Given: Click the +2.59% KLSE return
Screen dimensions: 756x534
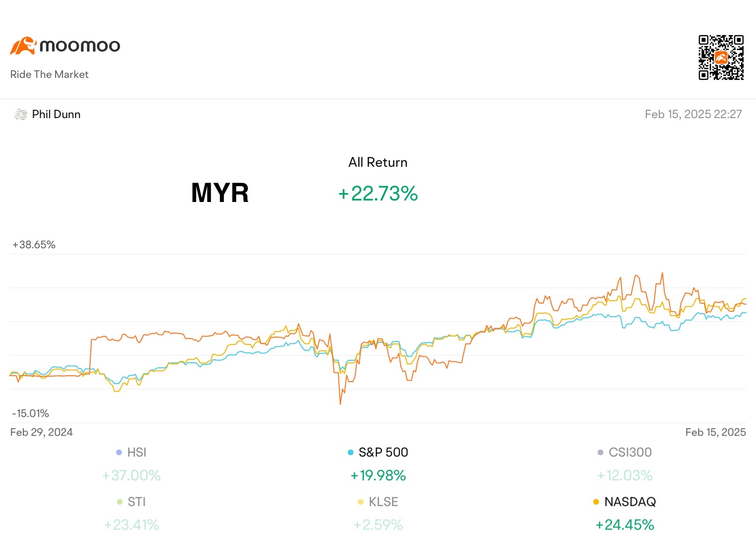Looking at the screenshot, I should pos(378,525).
